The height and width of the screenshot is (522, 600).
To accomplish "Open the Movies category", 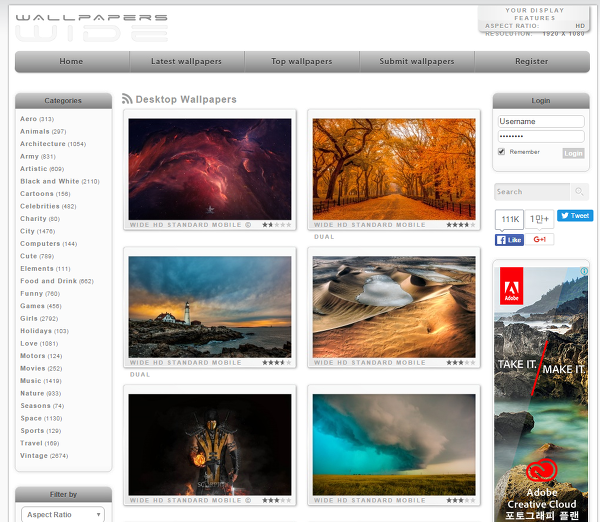I will (x=41, y=368).
